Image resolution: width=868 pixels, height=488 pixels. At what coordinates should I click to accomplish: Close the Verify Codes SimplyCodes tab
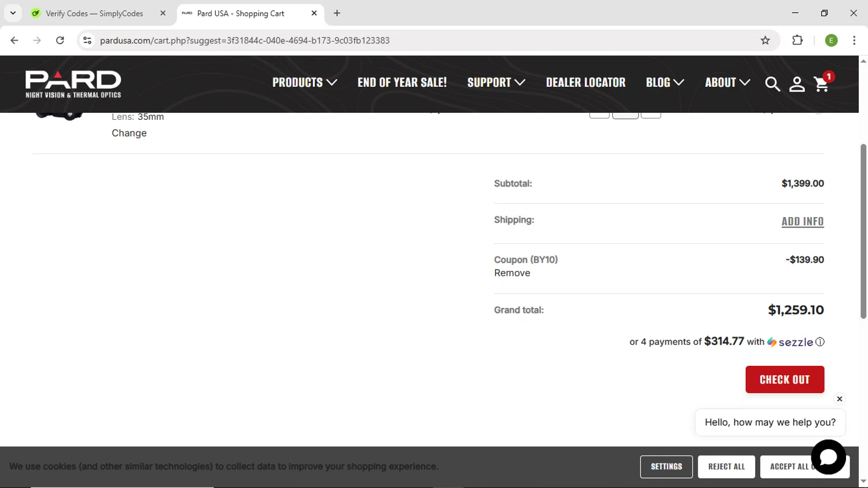[163, 13]
